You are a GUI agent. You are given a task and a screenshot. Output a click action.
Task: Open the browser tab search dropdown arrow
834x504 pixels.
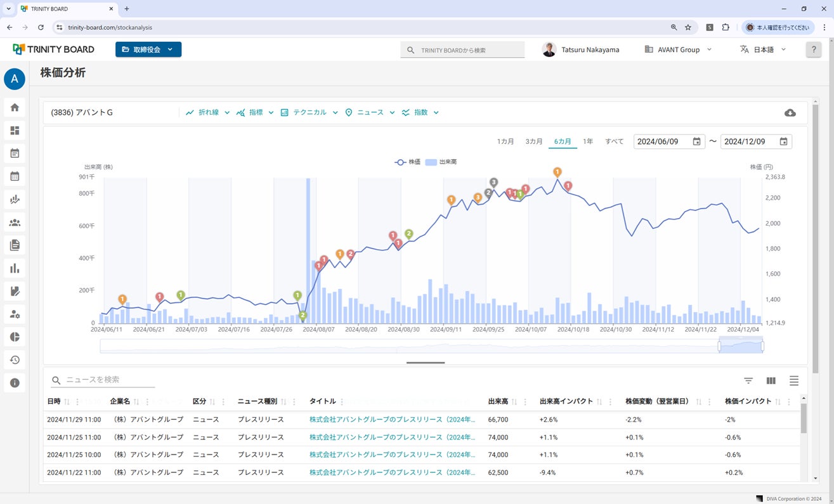point(9,9)
